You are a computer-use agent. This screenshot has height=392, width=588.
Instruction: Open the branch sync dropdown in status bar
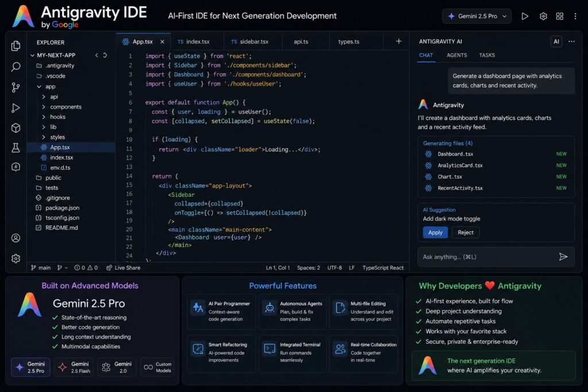[62, 267]
